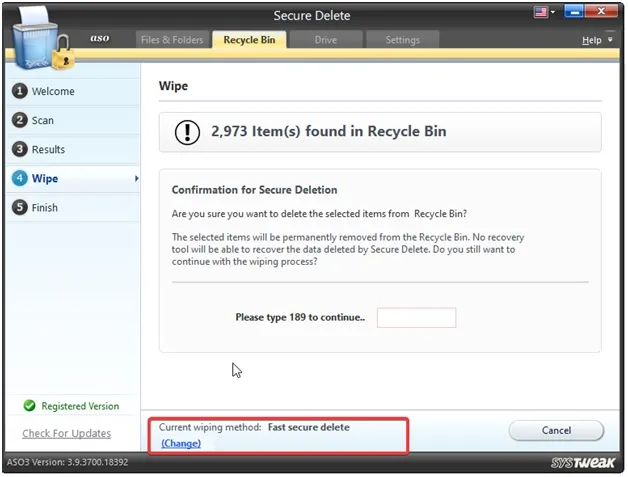Click the 'Wipe' page heading
The image size is (628, 477).
[x=173, y=86]
